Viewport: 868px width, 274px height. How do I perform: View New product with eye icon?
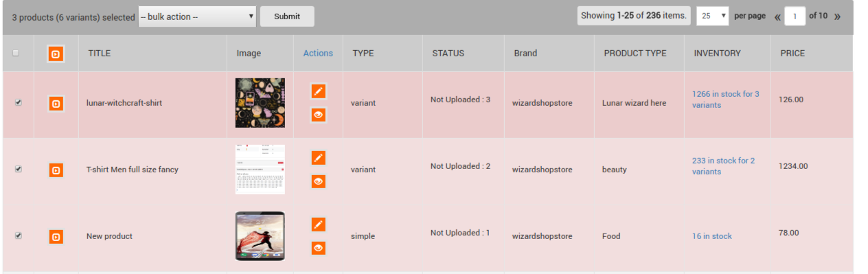(318, 249)
